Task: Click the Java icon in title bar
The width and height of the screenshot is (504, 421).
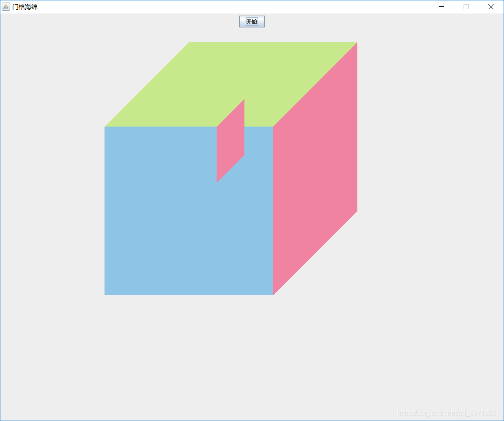Action: pos(6,7)
